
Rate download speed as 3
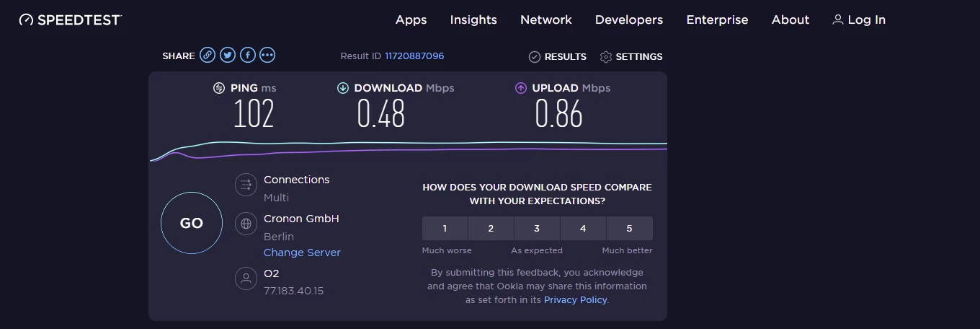pos(537,228)
